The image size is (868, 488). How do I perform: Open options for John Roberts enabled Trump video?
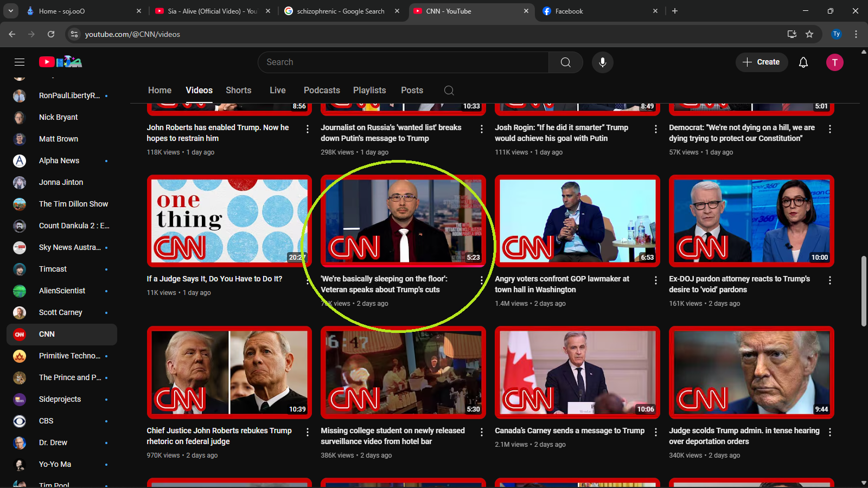pyautogui.click(x=308, y=129)
